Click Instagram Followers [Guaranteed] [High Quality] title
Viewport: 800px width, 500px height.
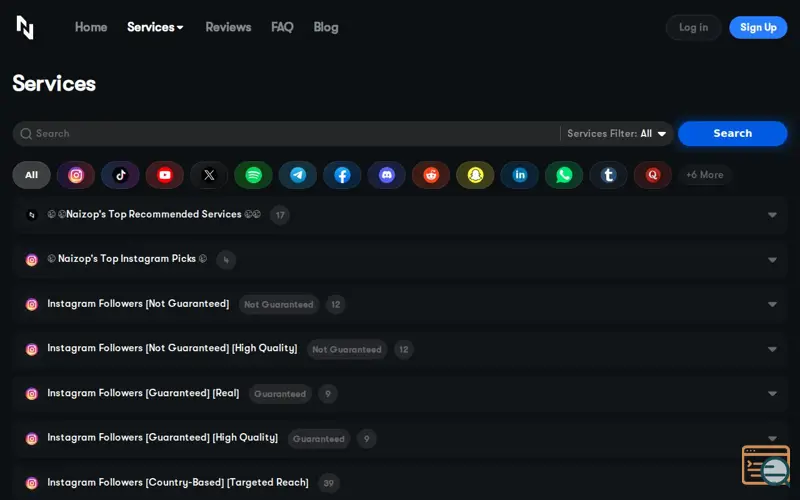[x=162, y=438]
